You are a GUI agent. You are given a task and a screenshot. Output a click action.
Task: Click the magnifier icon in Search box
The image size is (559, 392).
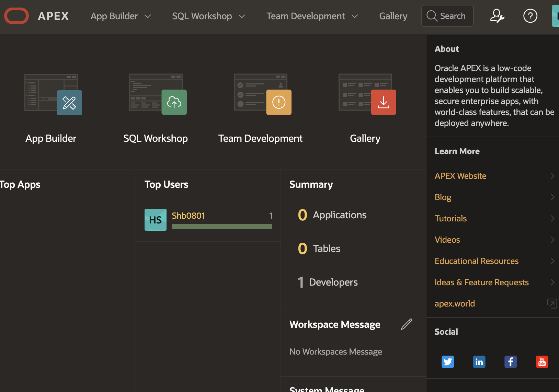(432, 16)
